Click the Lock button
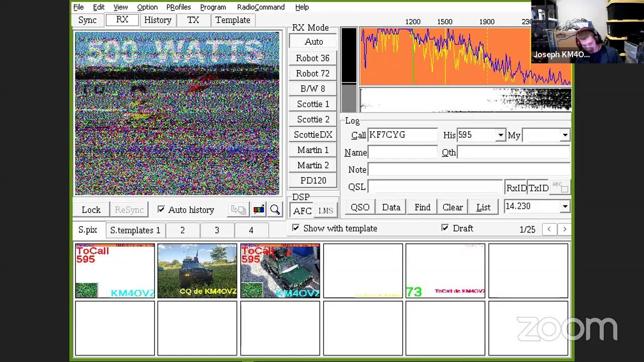Viewport: 644px width, 362px height. pyautogui.click(x=91, y=210)
